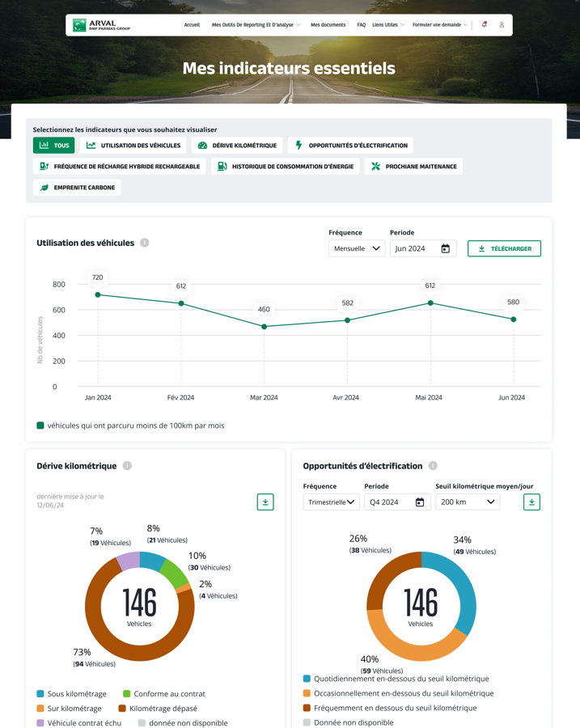Download the Opportunités d'électrification chart
This screenshot has width=580, height=728.
[531, 502]
